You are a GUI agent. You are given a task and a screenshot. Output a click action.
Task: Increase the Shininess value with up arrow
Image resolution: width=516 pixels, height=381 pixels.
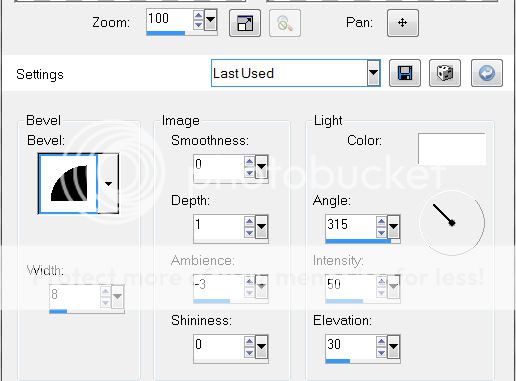click(249, 341)
